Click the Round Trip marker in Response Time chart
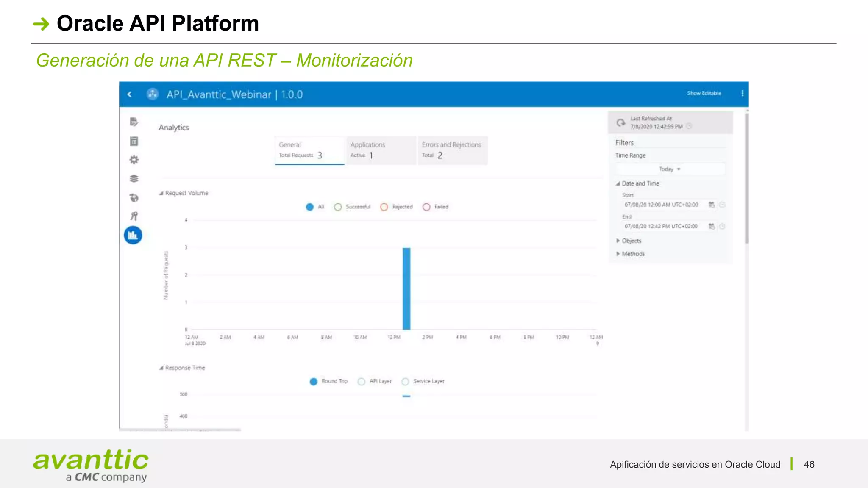The width and height of the screenshot is (868, 488). 406,396
